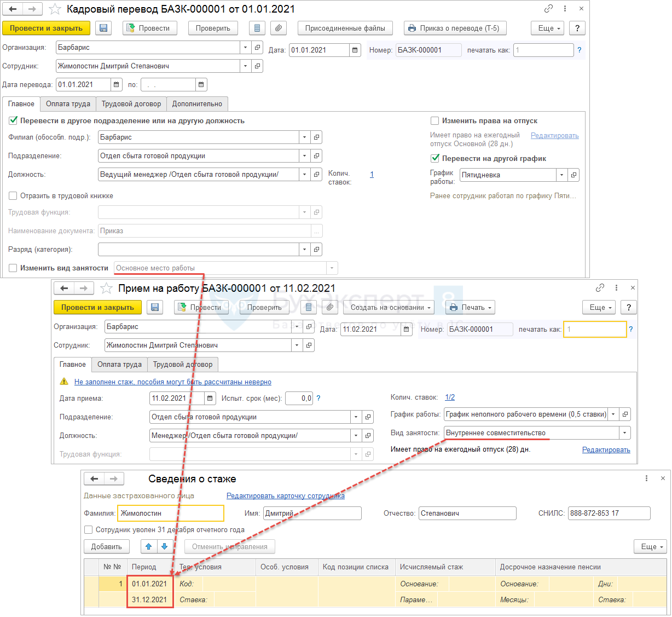This screenshot has width=672, height=617.
Task: Expand the График работы Пятидневка dropdown
Action: [561, 175]
